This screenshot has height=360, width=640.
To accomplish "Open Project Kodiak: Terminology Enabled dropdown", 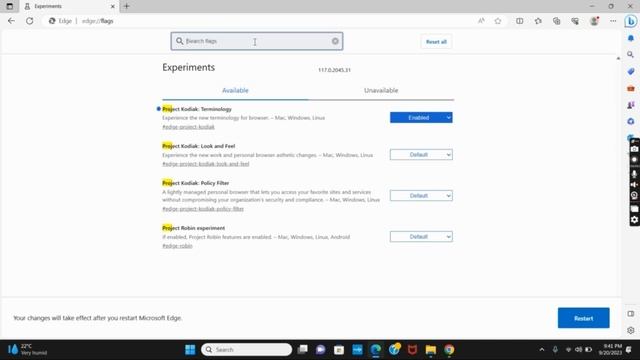I will (421, 118).
